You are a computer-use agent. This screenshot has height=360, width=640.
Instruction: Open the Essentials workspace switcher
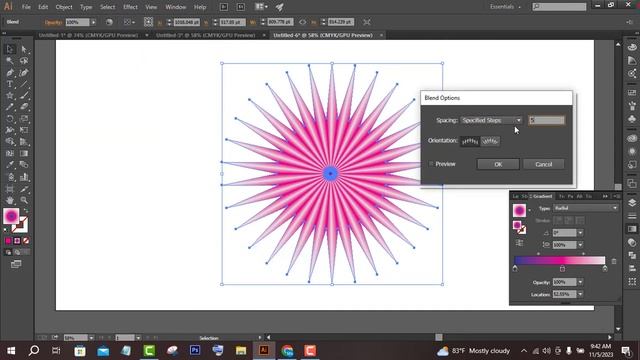(x=505, y=7)
